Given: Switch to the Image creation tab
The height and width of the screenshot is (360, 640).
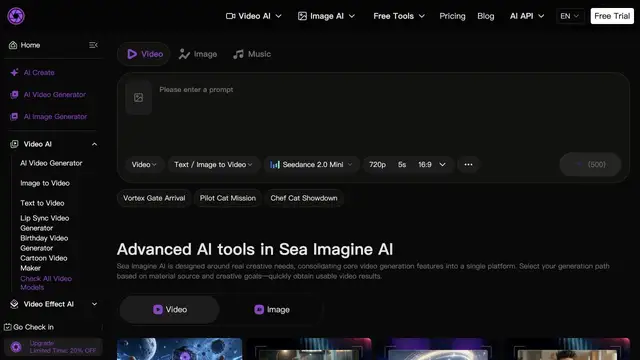Looking at the screenshot, I should point(198,54).
